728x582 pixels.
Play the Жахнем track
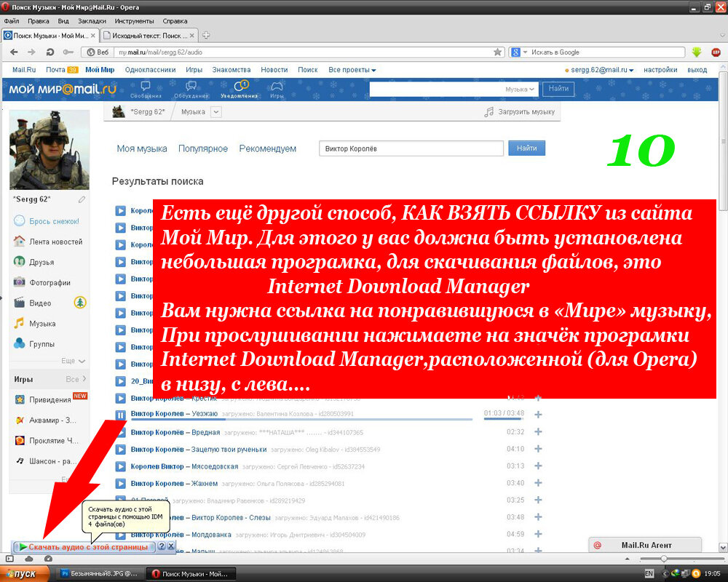[121, 484]
